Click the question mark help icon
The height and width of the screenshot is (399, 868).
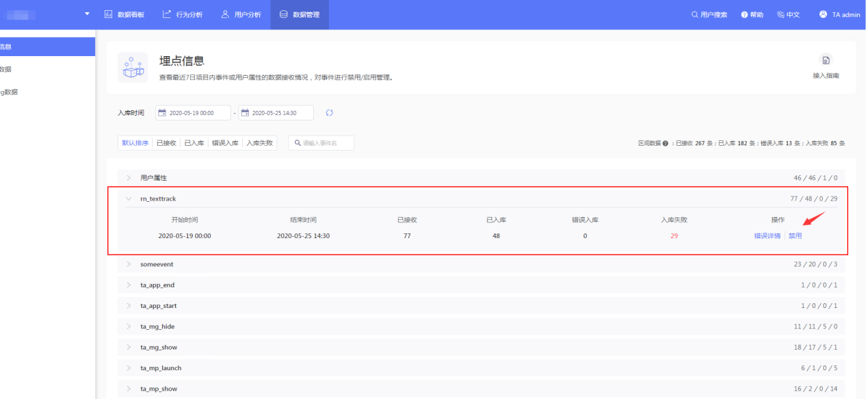(x=744, y=14)
